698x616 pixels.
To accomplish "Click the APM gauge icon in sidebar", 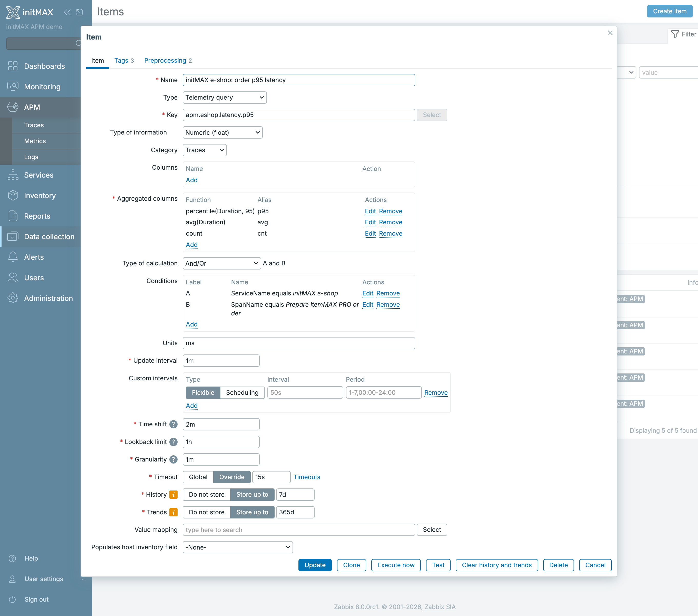I will 13,107.
